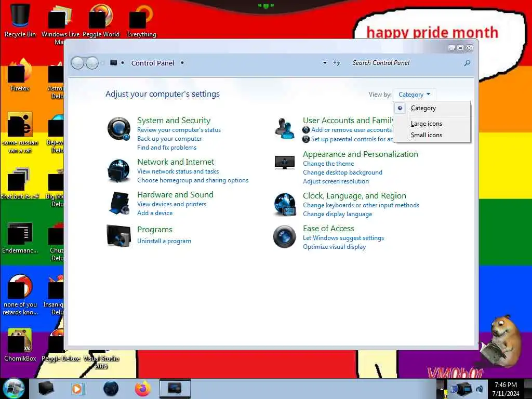This screenshot has width=532, height=399.
Task: Open Firefox from the taskbar
Action: (142, 389)
